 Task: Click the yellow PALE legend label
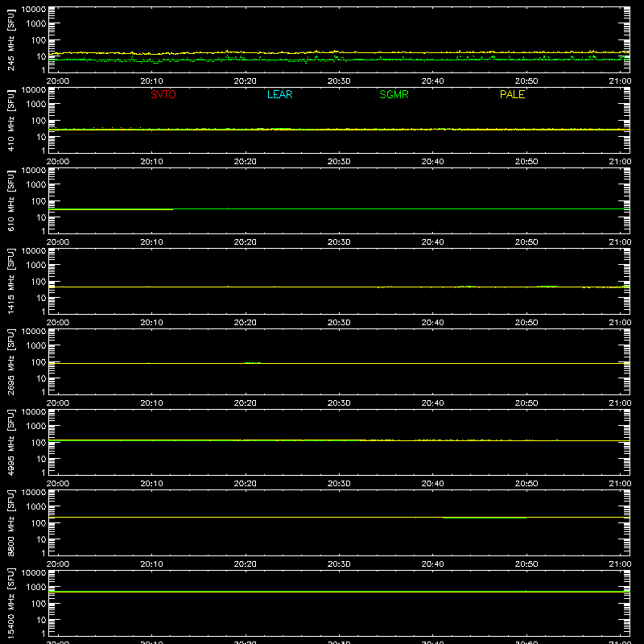coord(512,94)
